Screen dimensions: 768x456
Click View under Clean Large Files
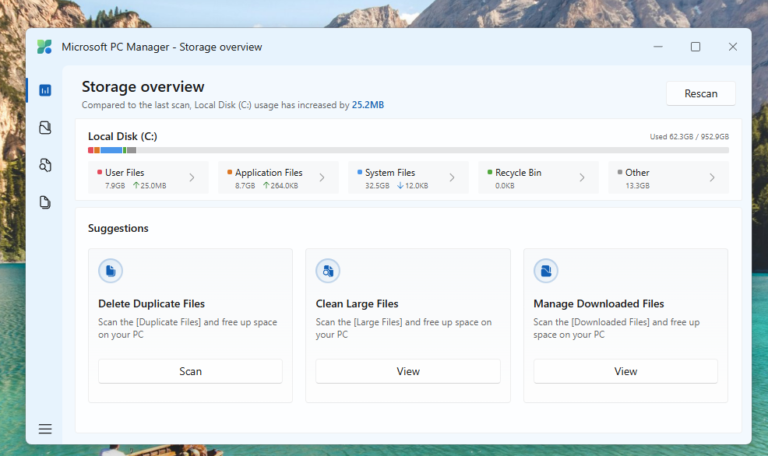[x=408, y=371]
